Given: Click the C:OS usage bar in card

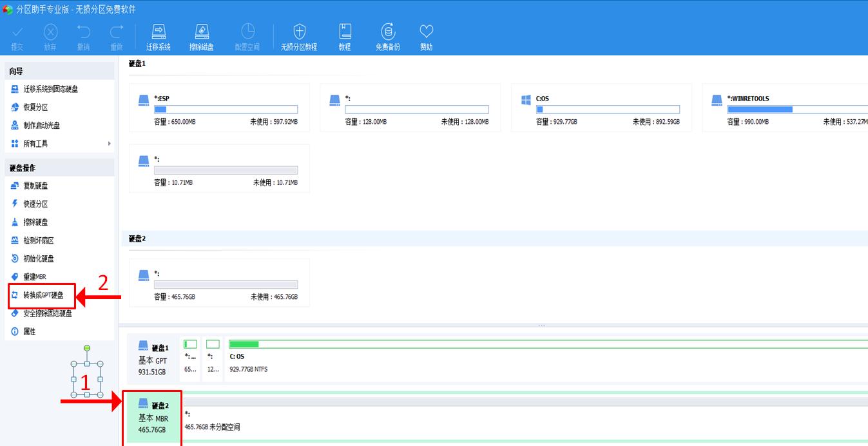Looking at the screenshot, I should click(608, 110).
